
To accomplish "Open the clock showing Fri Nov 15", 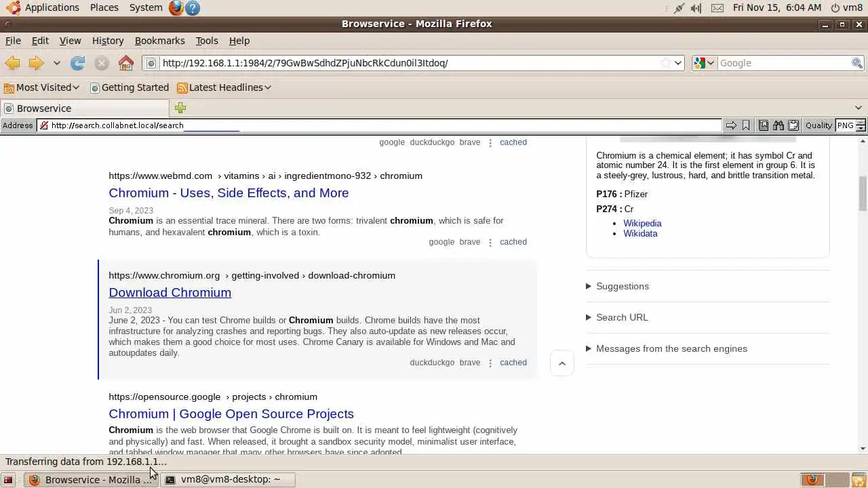I will click(776, 7).
